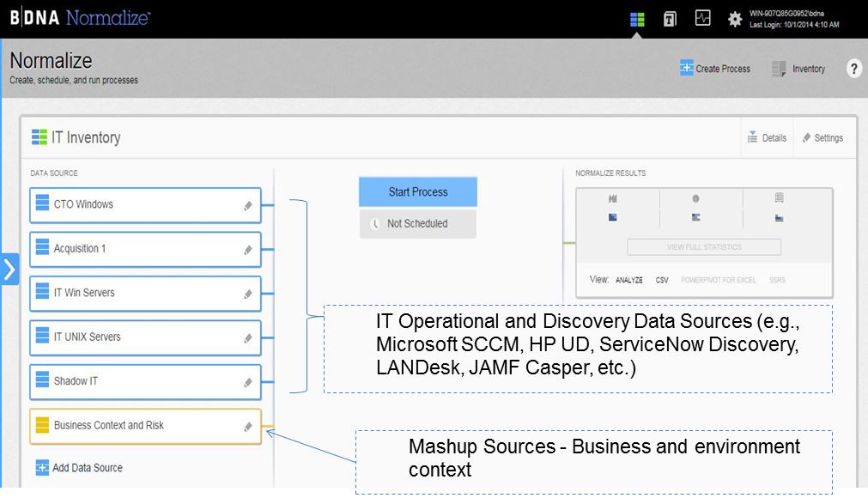This screenshot has height=498, width=868.
Task: Open the Details view for IT Inventory
Action: click(x=766, y=137)
